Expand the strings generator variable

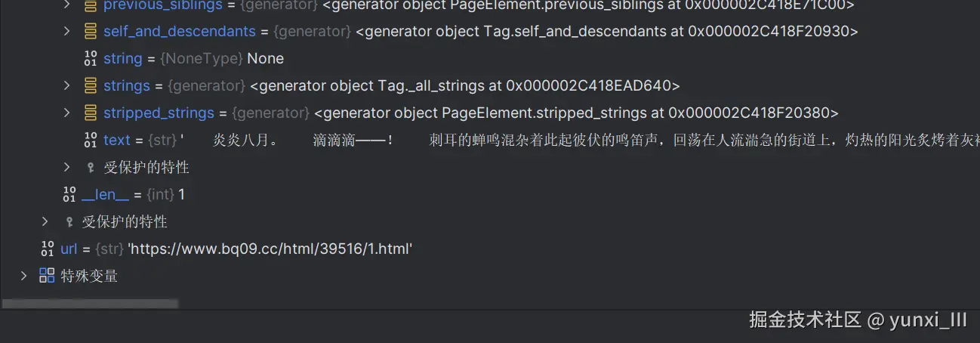click(66, 85)
